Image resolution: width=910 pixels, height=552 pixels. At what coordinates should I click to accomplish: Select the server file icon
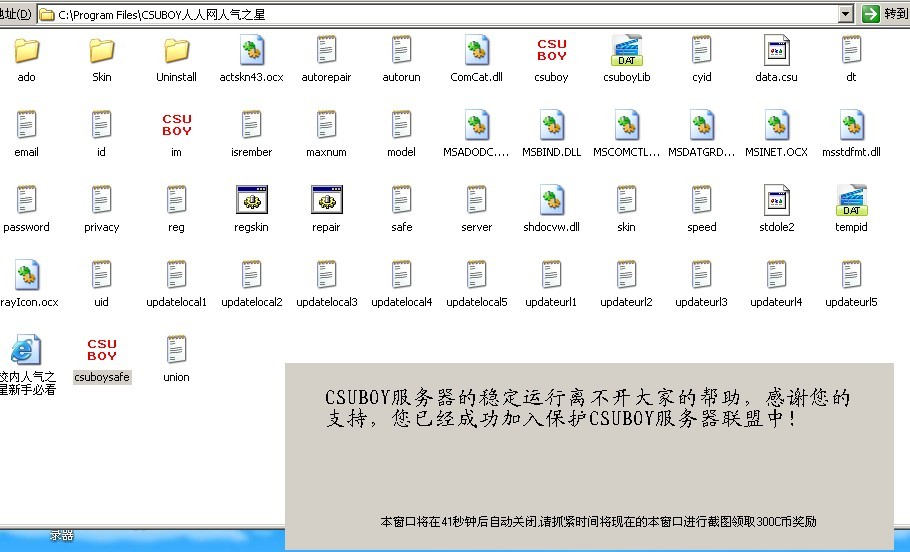(476, 200)
